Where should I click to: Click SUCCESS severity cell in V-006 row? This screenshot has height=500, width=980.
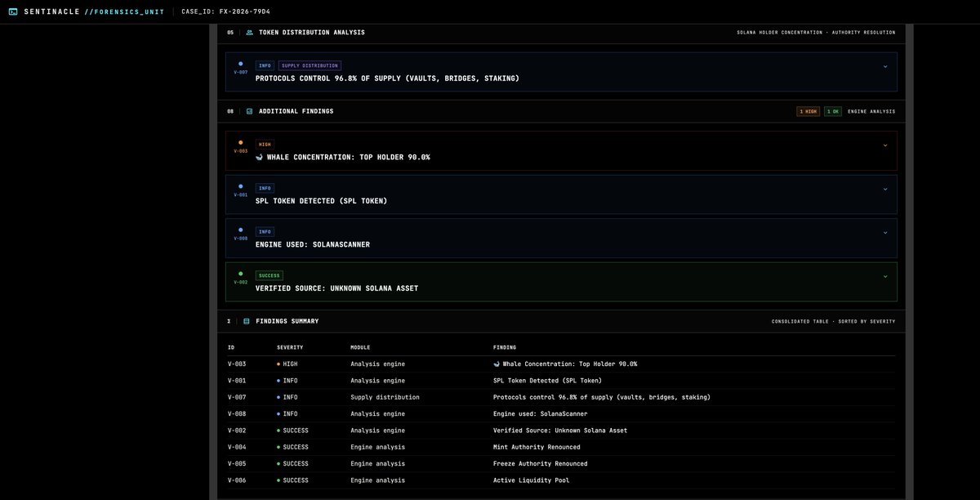click(292, 480)
